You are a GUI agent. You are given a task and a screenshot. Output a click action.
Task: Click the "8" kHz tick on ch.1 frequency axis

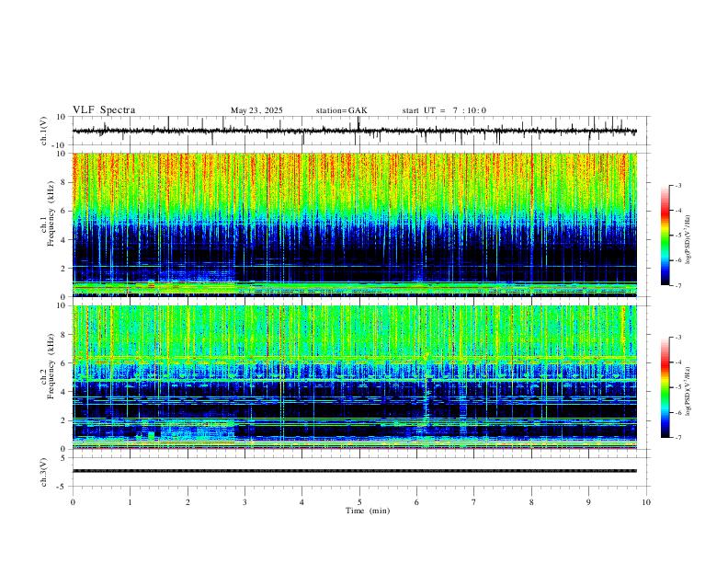[63, 182]
